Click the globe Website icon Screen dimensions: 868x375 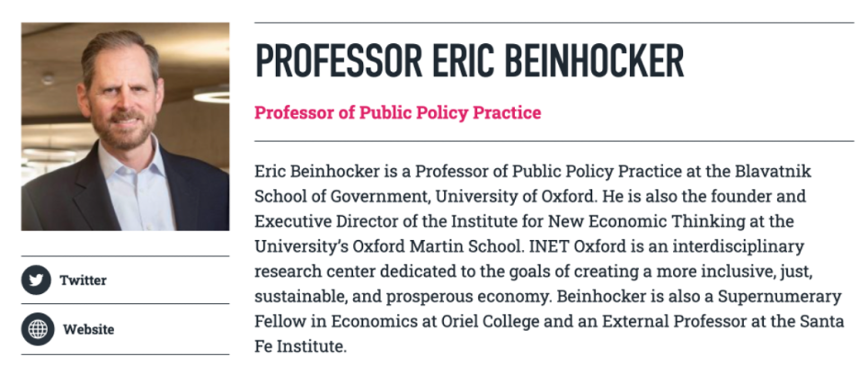[x=38, y=329]
